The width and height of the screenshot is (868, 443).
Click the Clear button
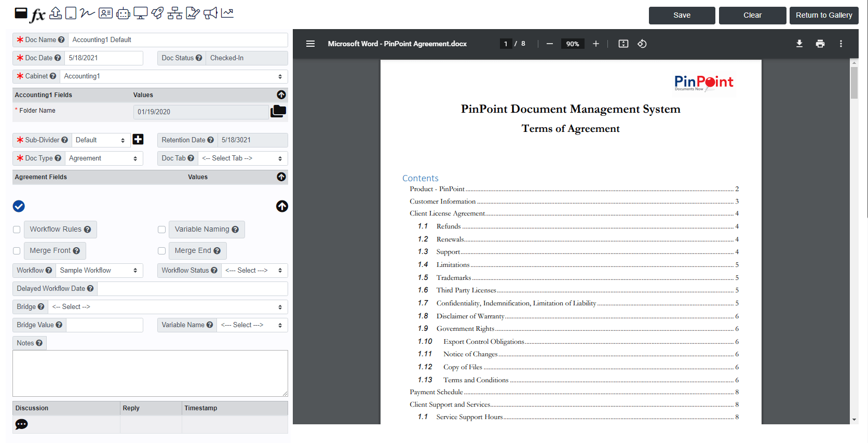(753, 15)
